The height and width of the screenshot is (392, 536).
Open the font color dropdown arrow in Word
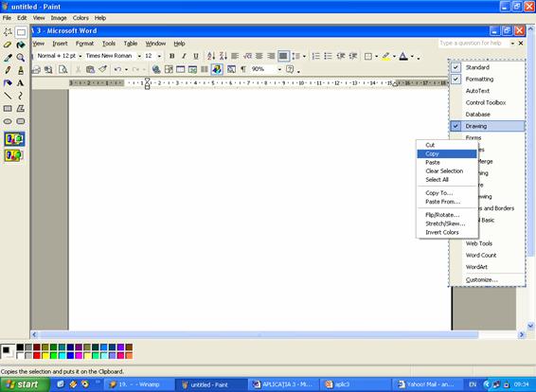coord(412,57)
